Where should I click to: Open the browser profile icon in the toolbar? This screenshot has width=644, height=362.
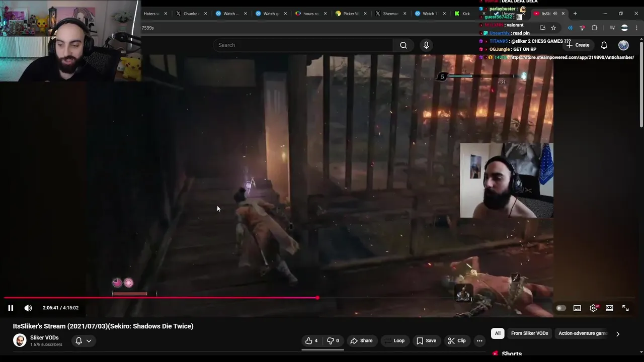click(624, 28)
